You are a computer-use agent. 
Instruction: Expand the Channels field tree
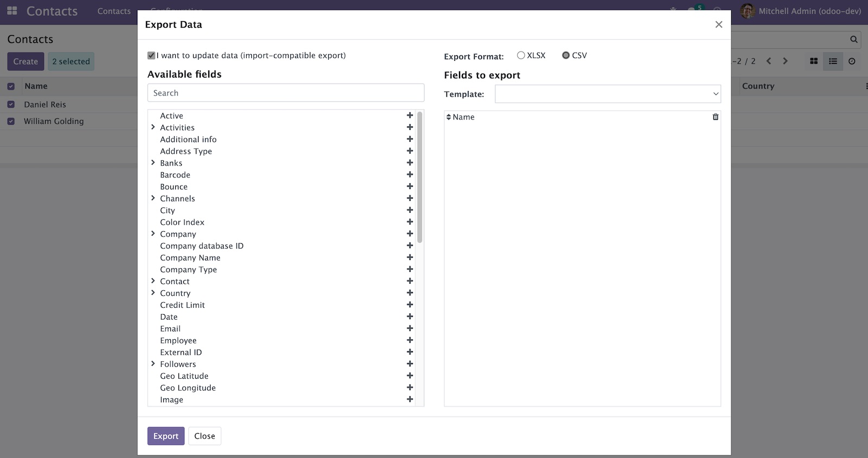click(x=153, y=199)
